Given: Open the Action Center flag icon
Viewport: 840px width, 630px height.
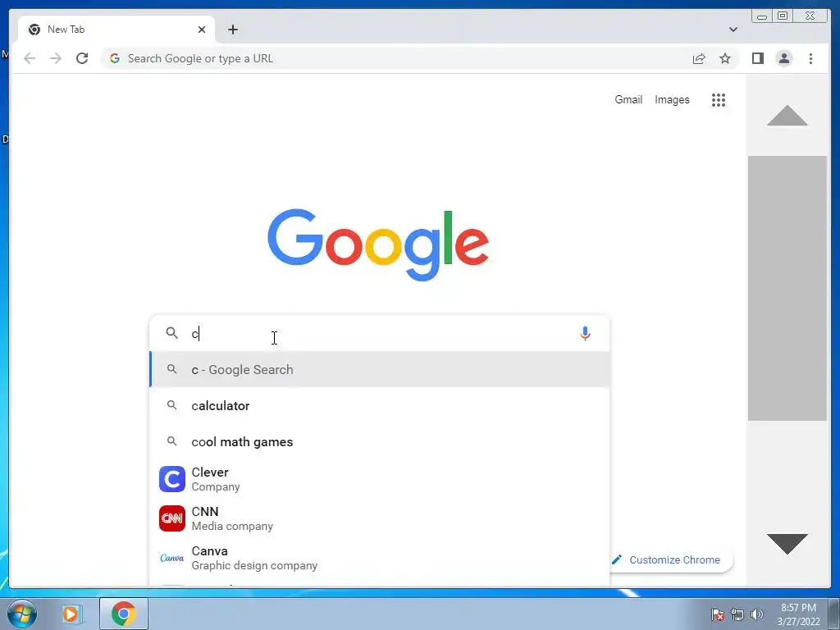Looking at the screenshot, I should pos(718,614).
